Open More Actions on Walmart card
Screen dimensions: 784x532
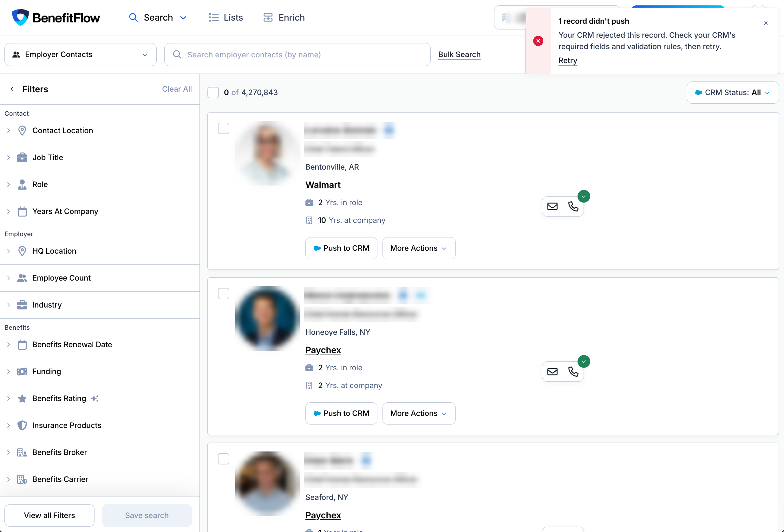click(x=419, y=249)
